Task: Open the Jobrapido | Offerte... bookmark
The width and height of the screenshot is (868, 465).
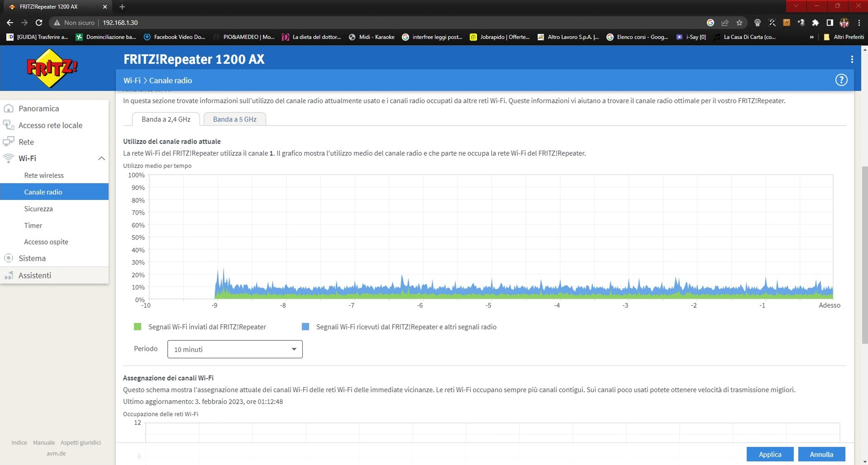Action: pyautogui.click(x=500, y=37)
